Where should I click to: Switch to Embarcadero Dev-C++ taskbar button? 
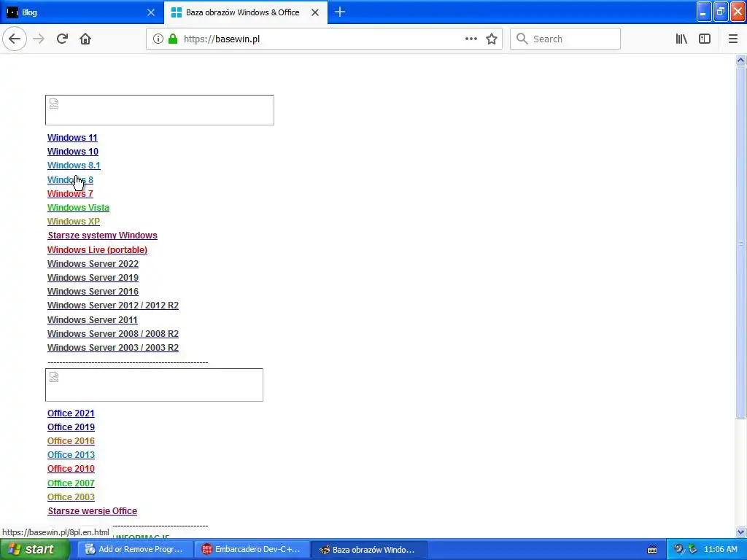[x=252, y=550]
